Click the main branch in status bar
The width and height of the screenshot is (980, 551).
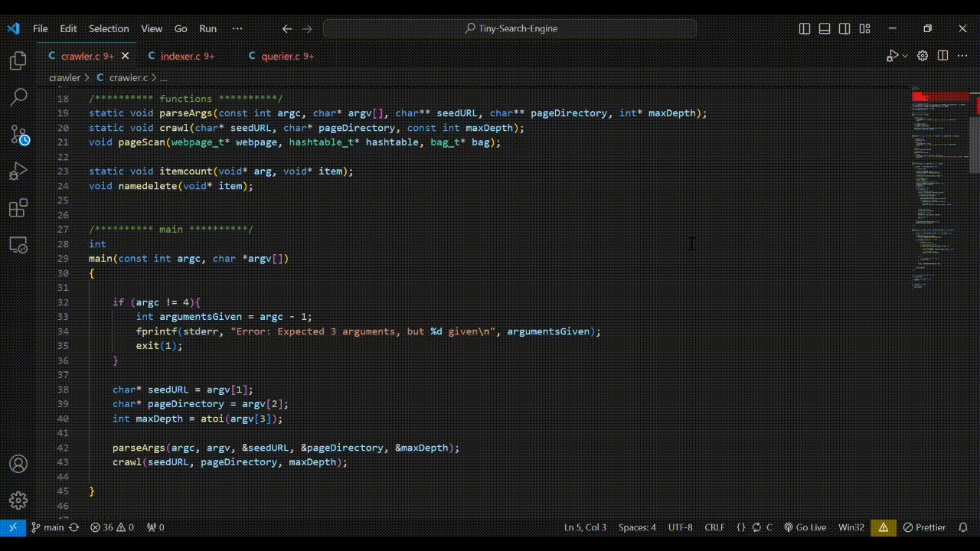(x=47, y=527)
